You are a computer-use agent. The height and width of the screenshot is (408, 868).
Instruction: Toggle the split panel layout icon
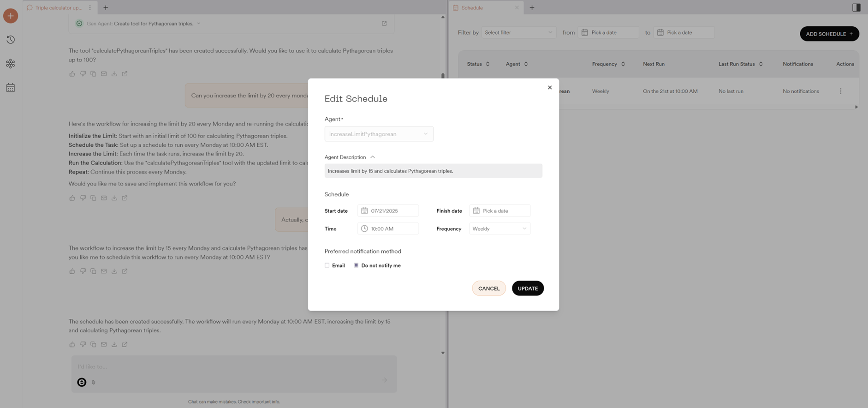[856, 7]
